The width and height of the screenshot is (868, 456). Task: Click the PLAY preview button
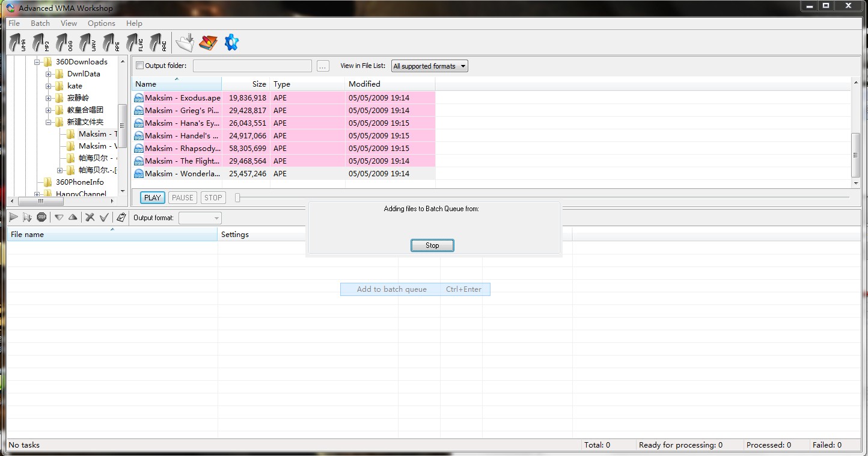pyautogui.click(x=153, y=197)
